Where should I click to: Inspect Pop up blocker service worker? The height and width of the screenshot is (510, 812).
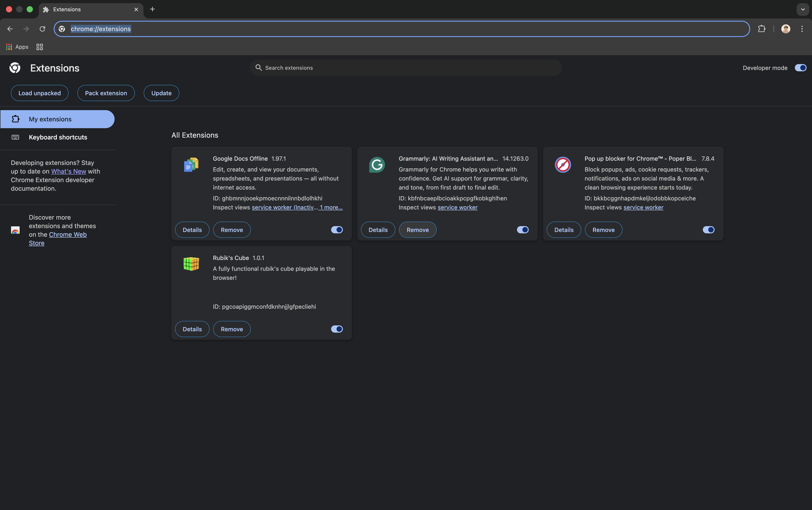[x=643, y=207]
